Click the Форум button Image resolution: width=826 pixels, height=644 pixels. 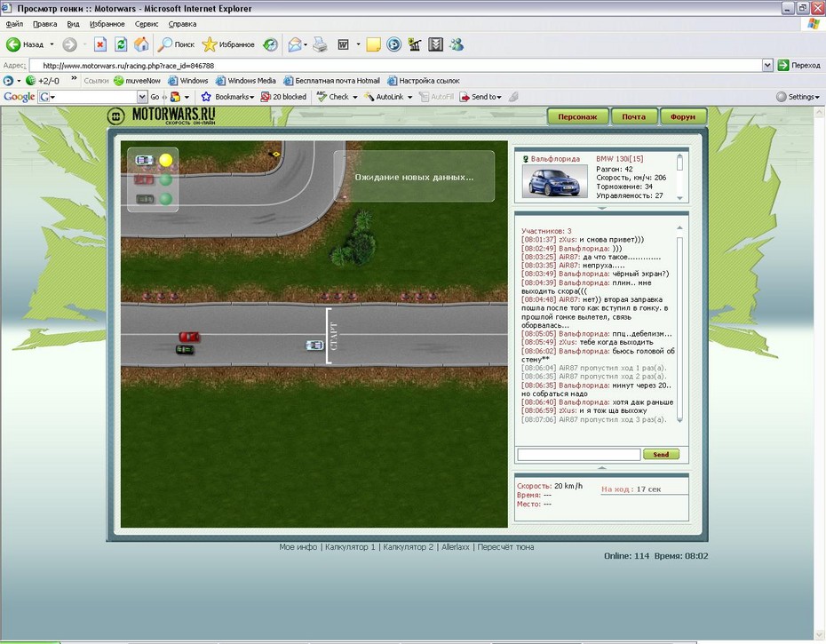pos(683,116)
